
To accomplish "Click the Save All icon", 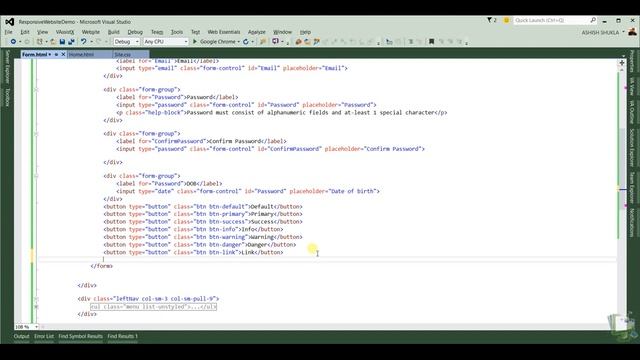I will [x=71, y=42].
